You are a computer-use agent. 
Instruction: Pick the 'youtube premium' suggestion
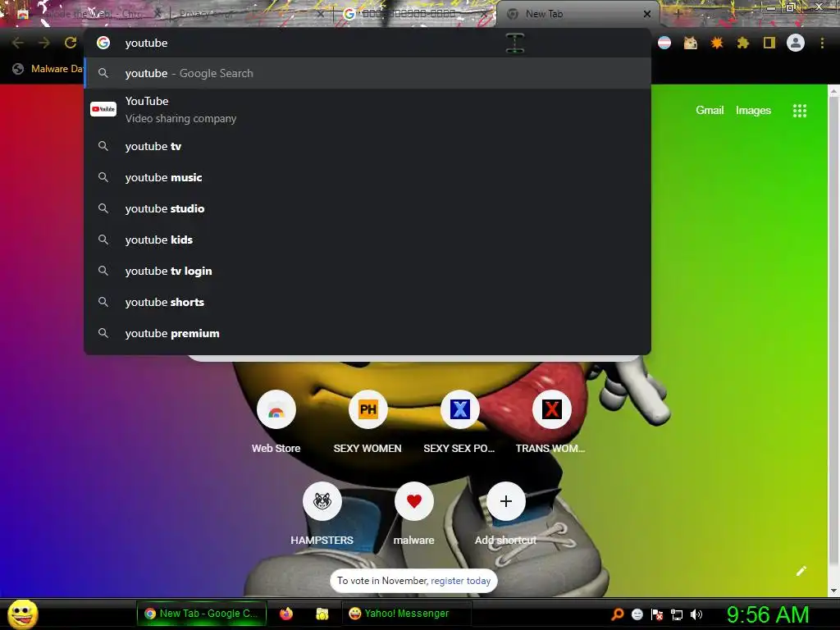[x=367, y=333]
